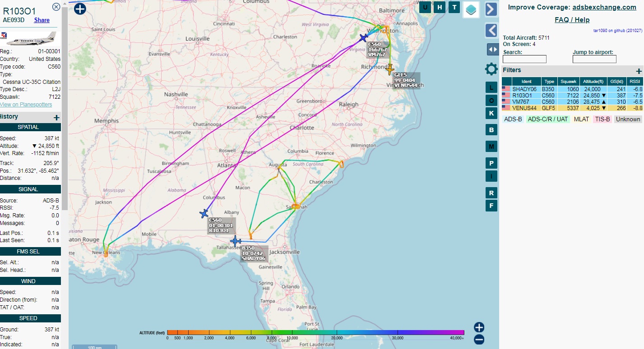Toggle the F map button

(x=491, y=206)
